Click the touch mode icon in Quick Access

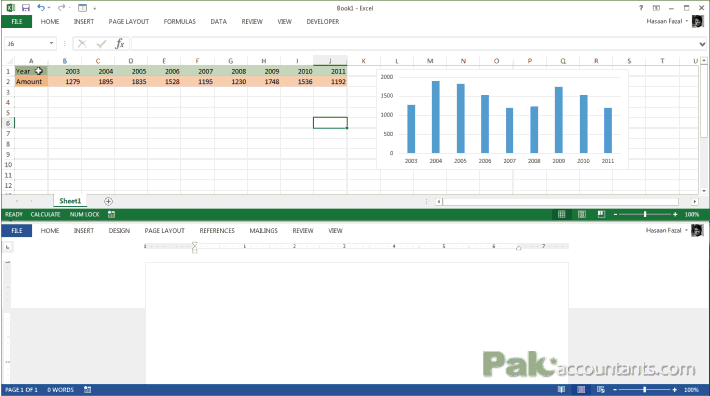pyautogui.click(x=82, y=8)
